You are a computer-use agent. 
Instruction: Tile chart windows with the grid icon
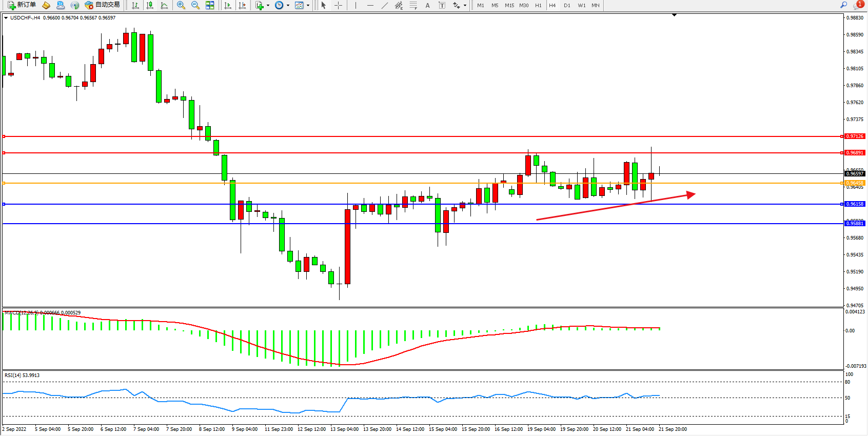click(x=210, y=5)
